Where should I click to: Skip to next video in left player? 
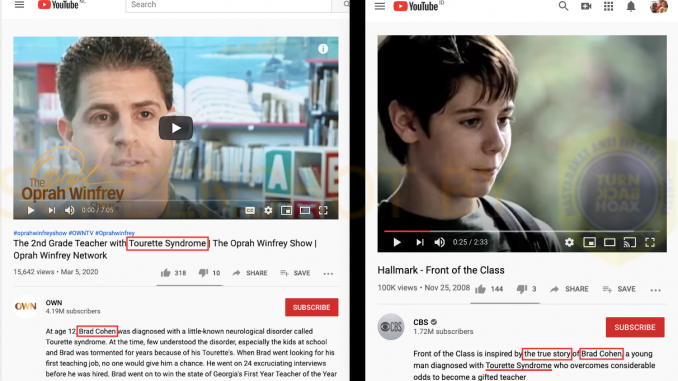coord(51,211)
